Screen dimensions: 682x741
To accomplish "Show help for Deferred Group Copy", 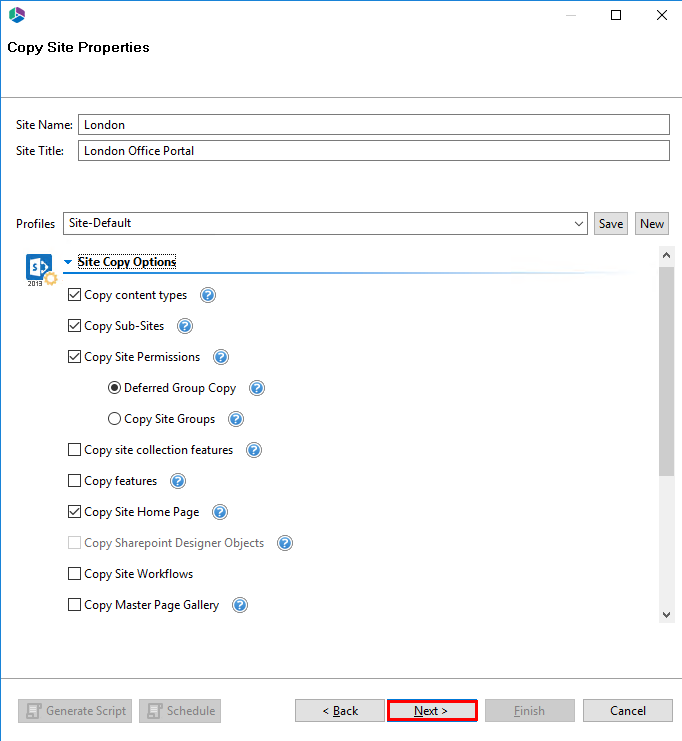I will coord(257,388).
